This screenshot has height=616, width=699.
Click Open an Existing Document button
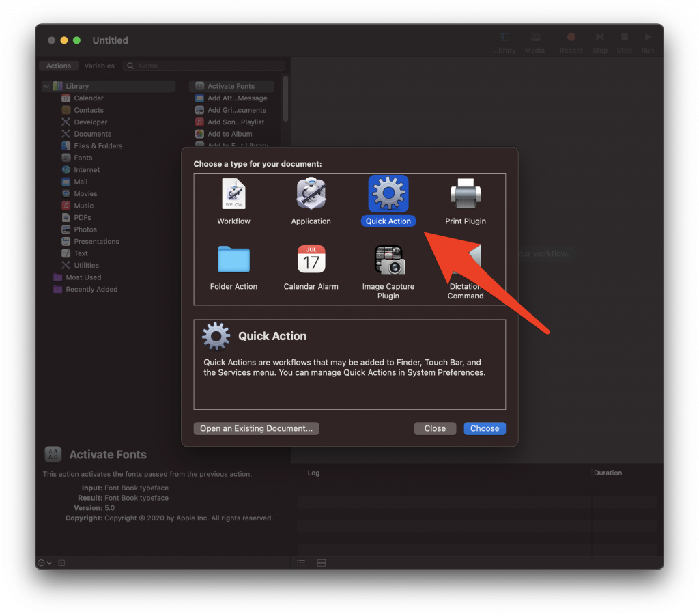click(x=257, y=428)
